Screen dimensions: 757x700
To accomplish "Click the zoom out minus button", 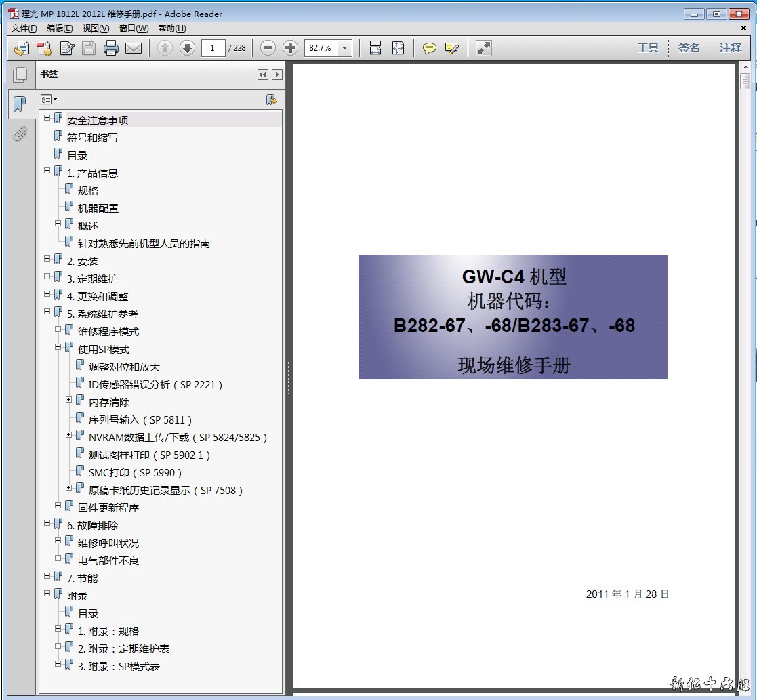I will click(268, 48).
